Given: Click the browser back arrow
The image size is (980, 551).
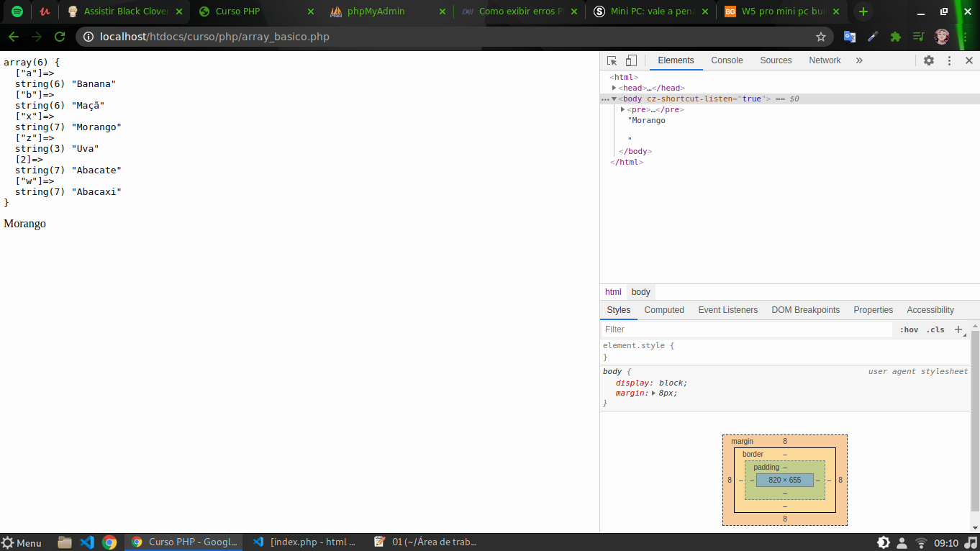Looking at the screenshot, I should click(x=14, y=37).
